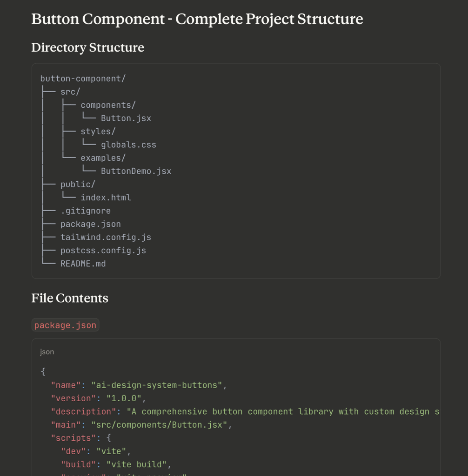Select ButtonDemo.jsx in the tree
The width and height of the screenshot is (468, 476).
tap(136, 171)
